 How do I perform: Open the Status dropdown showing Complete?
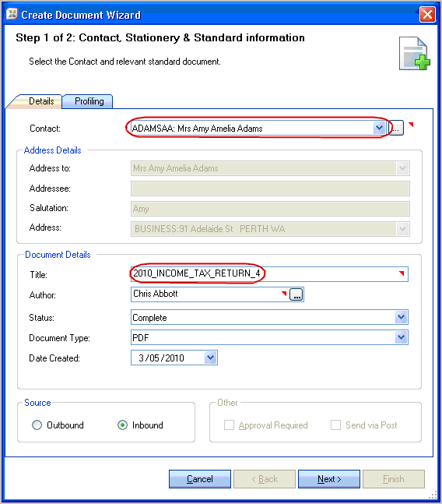(401, 317)
